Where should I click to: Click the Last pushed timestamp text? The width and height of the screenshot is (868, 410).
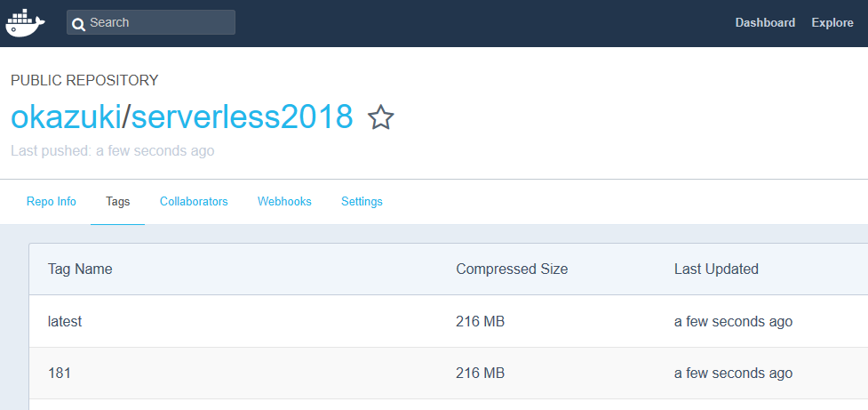(112, 150)
